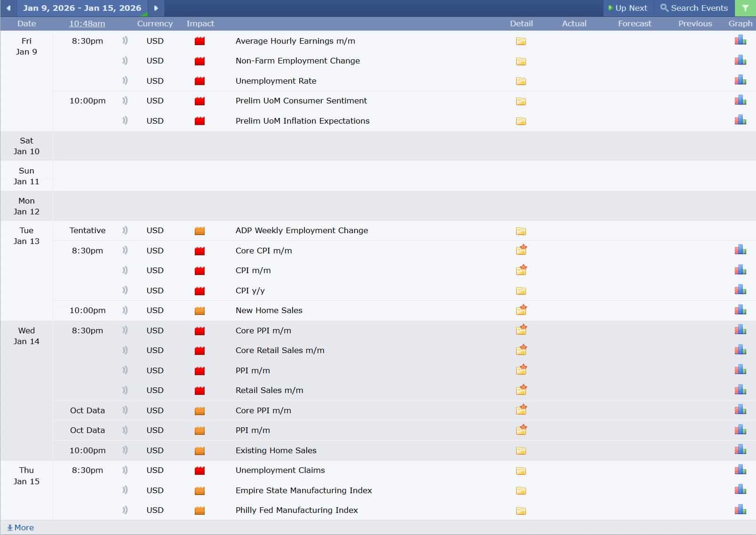Screen dimensions: 756x535
Task: Open detail folder for Non-Farm Employment Change
Action: [521, 61]
